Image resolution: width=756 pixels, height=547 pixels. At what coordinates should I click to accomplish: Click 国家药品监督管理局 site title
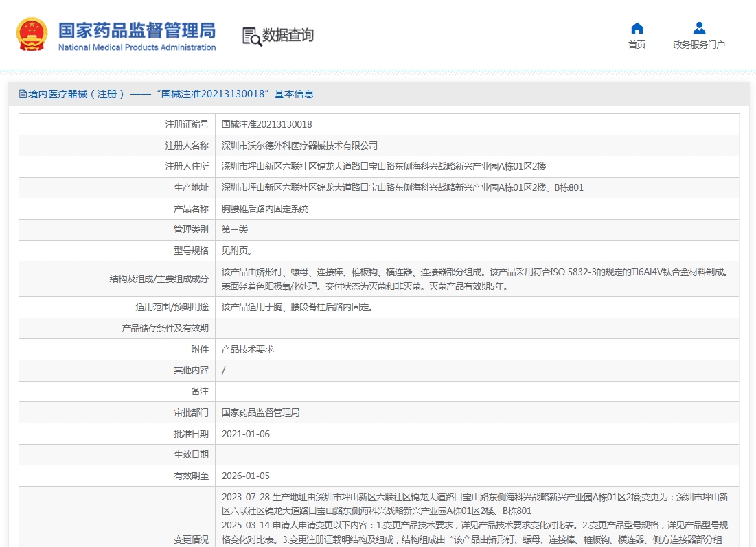tap(137, 30)
